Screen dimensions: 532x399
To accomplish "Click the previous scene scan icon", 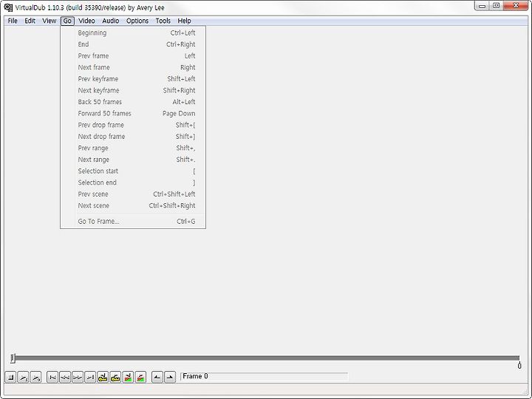I will 128,377.
